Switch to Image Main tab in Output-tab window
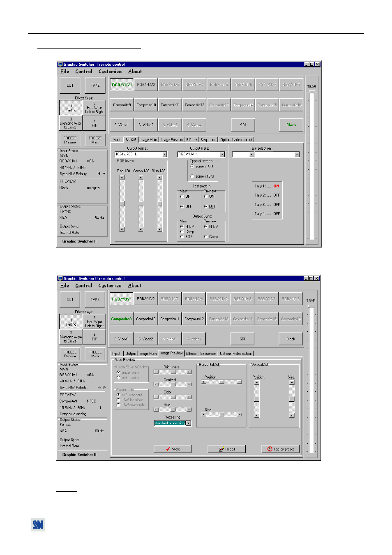 [x=148, y=140]
